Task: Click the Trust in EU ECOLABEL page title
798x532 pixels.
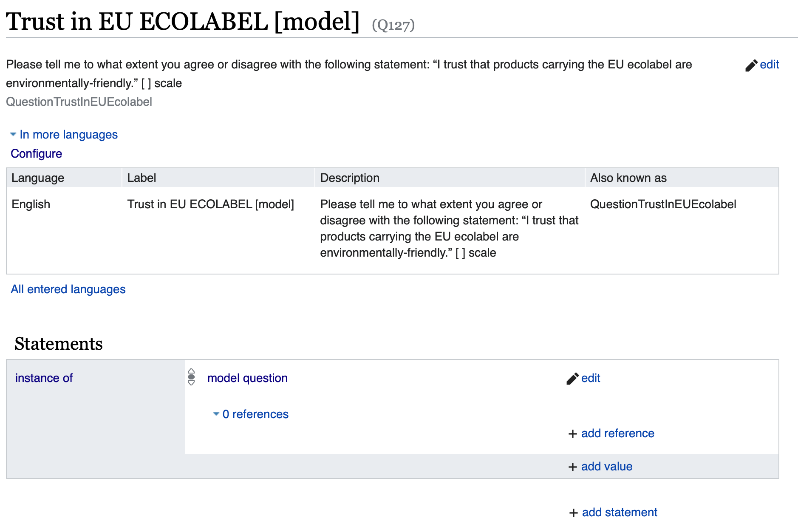Action: coord(183,21)
